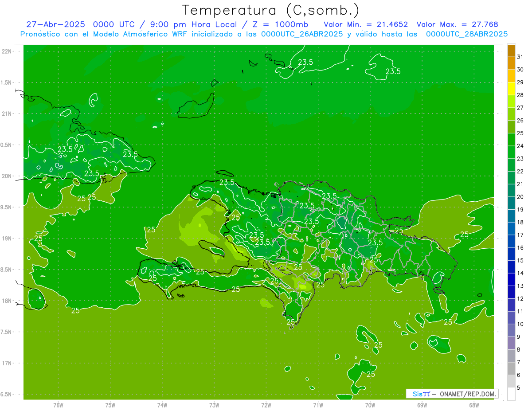Pick the dark blue swatch between 12 and 13
Image resolution: width=532 pixels, height=411 pixels.
point(511,292)
